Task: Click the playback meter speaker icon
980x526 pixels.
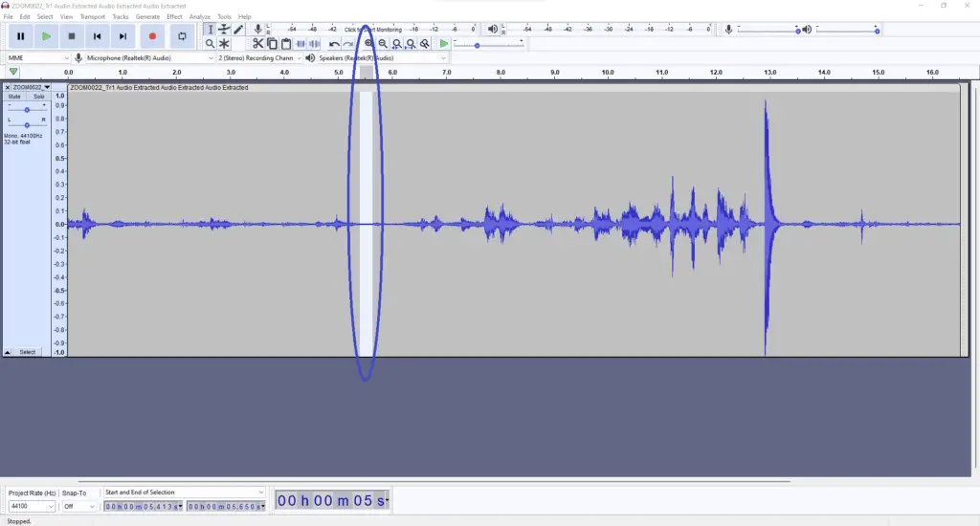Action: point(493,30)
